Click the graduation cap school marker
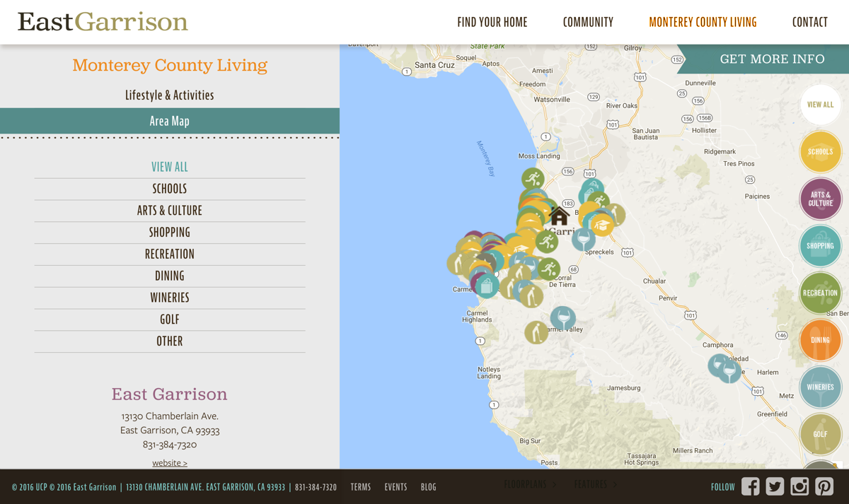This screenshot has height=504, width=849. [x=601, y=225]
